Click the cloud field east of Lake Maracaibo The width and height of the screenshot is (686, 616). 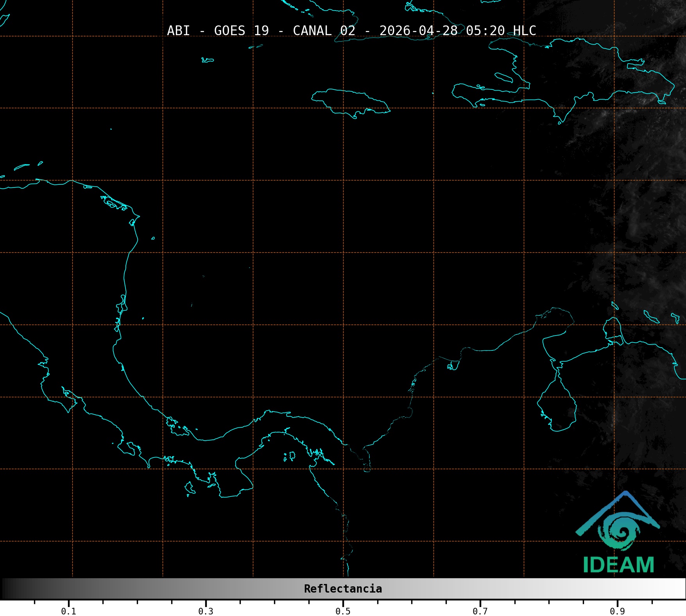coord(633,410)
